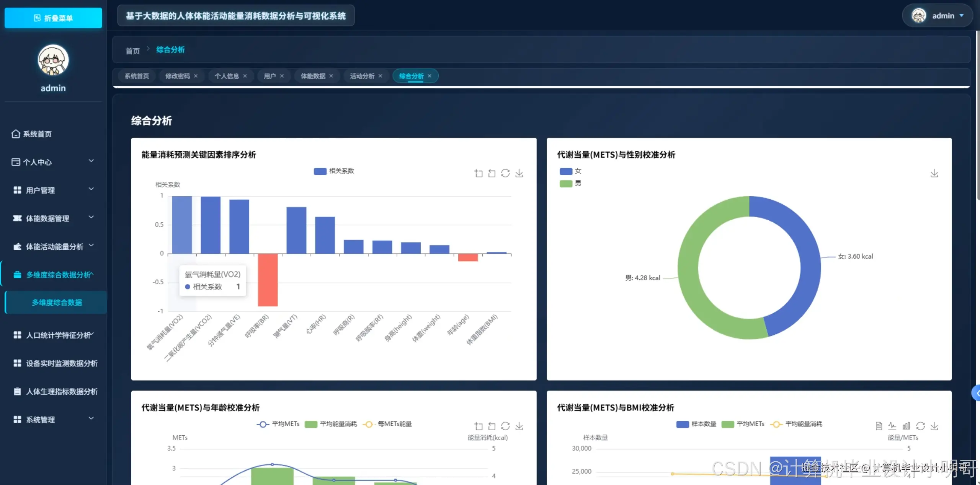The image size is (980, 485).
Task: Click green 男 legend color swatch
Action: tap(566, 184)
